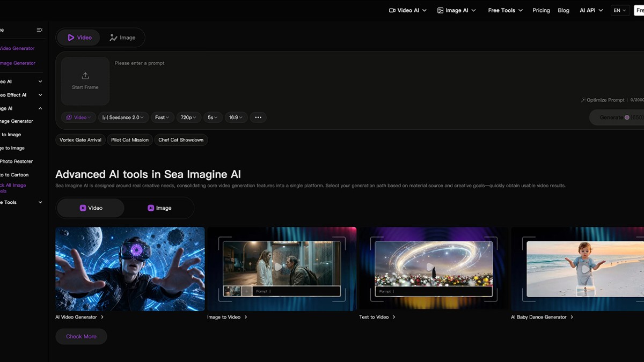Click the Image AI picture icon in header
The width and height of the screenshot is (644, 362).
click(441, 10)
